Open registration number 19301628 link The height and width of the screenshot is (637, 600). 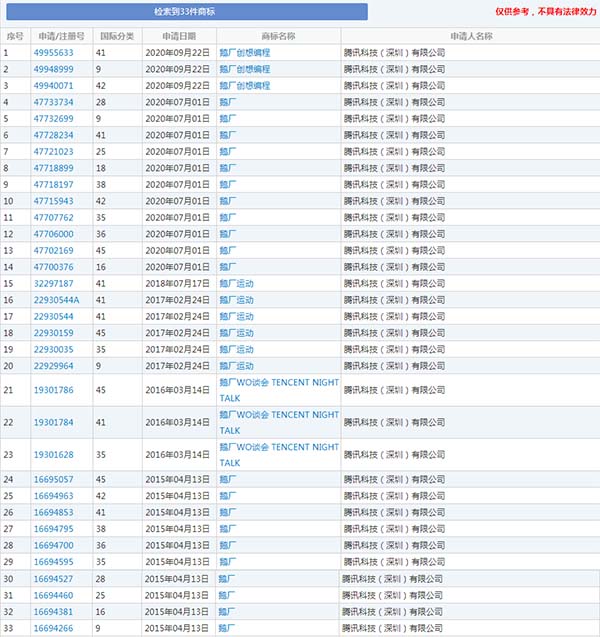pyautogui.click(x=53, y=455)
